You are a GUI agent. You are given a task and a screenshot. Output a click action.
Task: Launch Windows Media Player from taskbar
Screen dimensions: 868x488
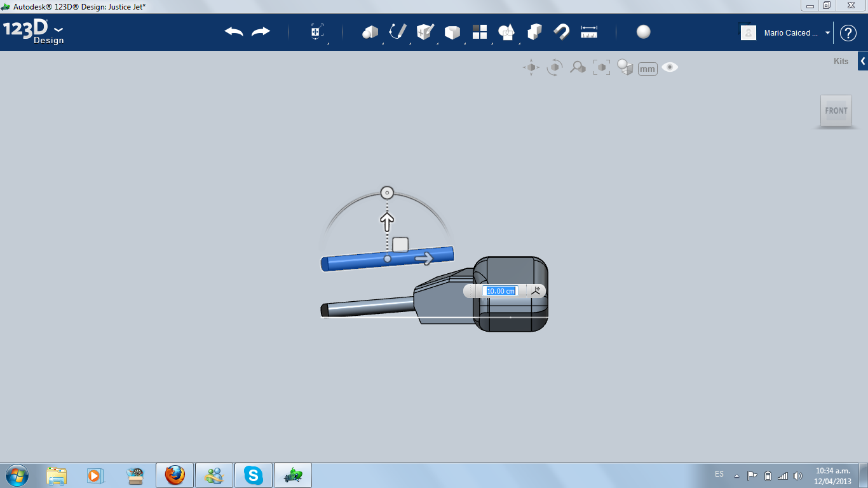pos(95,475)
